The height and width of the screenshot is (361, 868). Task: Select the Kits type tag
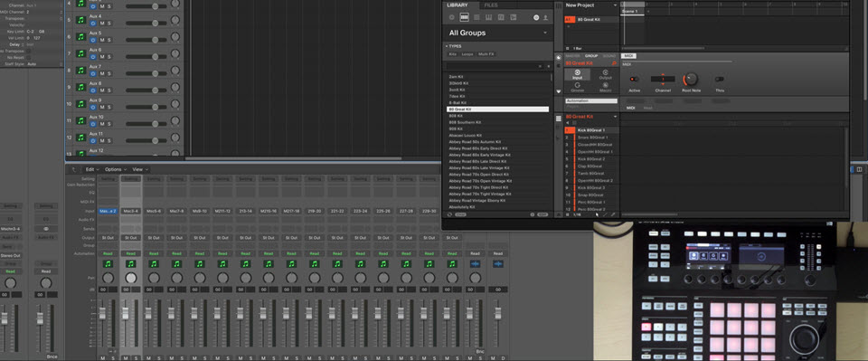[453, 54]
